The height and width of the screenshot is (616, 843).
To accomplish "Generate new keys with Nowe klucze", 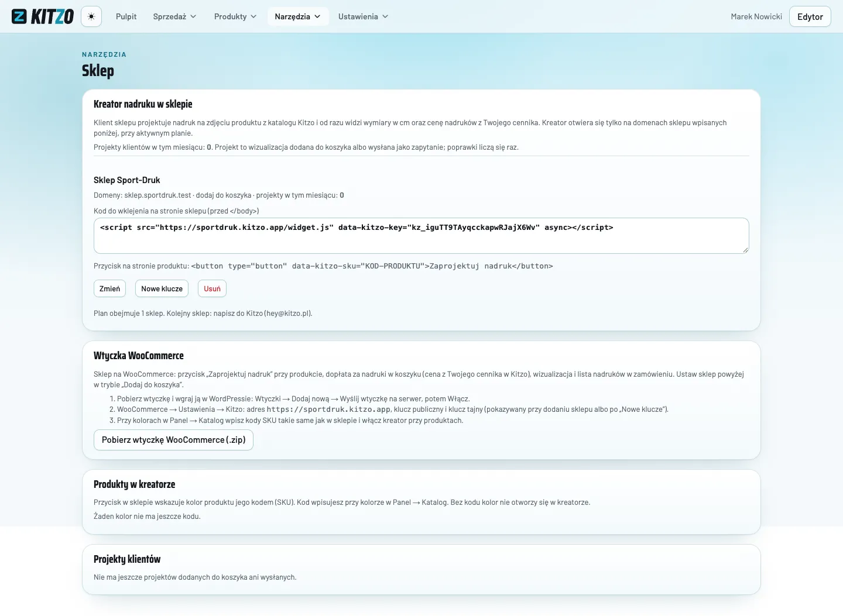I will 162,288.
